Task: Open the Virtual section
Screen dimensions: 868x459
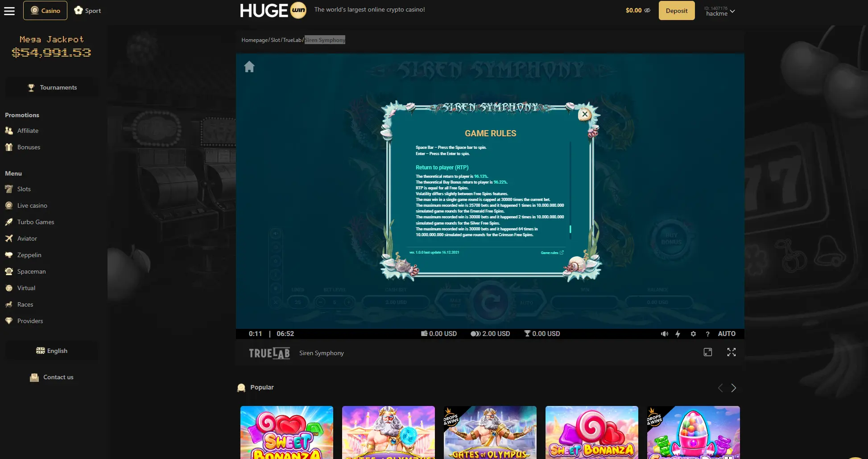Action: coord(26,288)
